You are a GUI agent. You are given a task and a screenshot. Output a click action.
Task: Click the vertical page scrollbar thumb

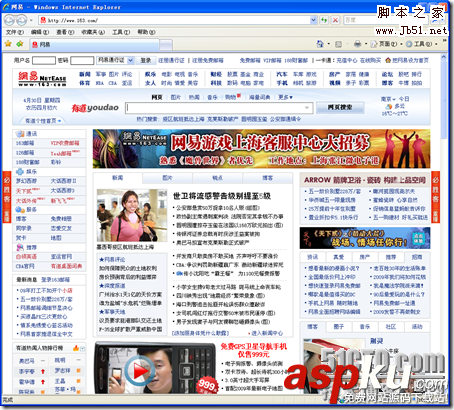point(444,101)
